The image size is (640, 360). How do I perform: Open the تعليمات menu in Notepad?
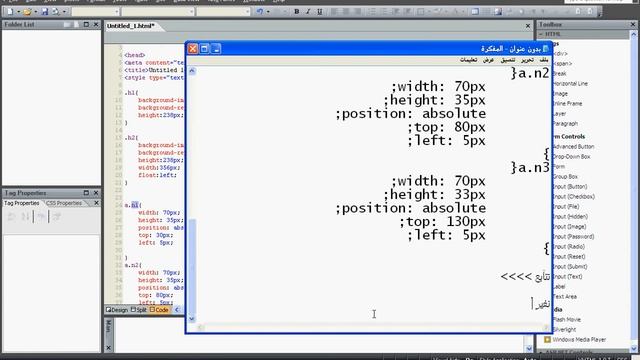tap(468, 60)
